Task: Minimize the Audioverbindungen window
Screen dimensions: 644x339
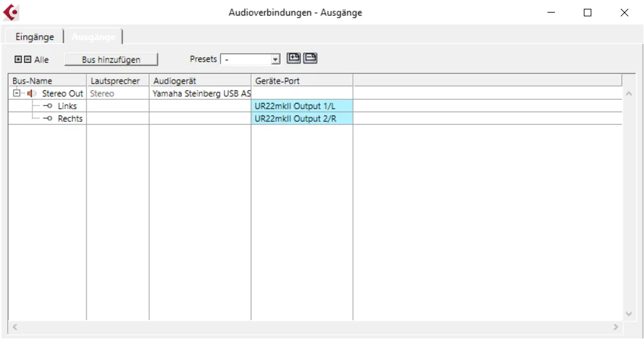Action: coord(551,13)
